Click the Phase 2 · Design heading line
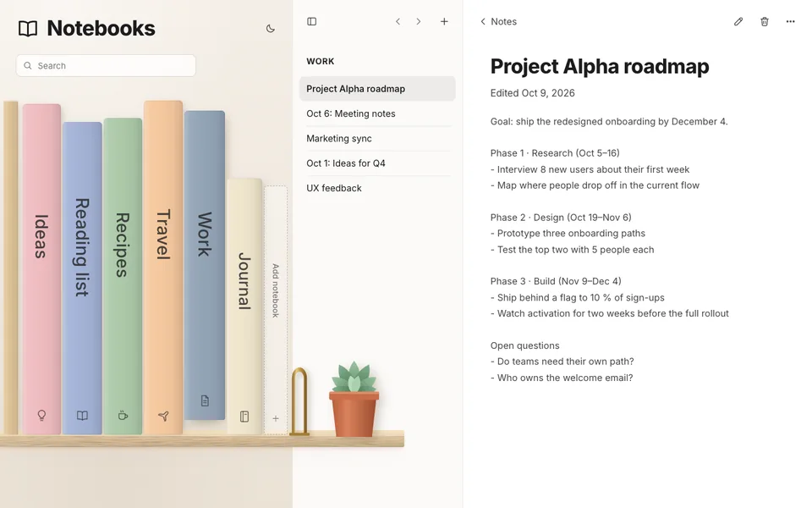This screenshot has height=508, width=812. (x=561, y=218)
